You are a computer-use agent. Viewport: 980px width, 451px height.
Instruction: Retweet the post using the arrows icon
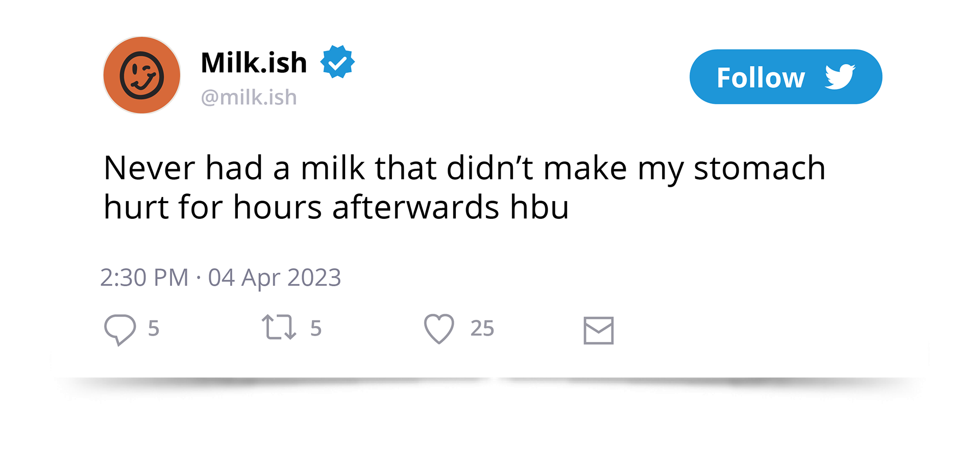(279, 328)
